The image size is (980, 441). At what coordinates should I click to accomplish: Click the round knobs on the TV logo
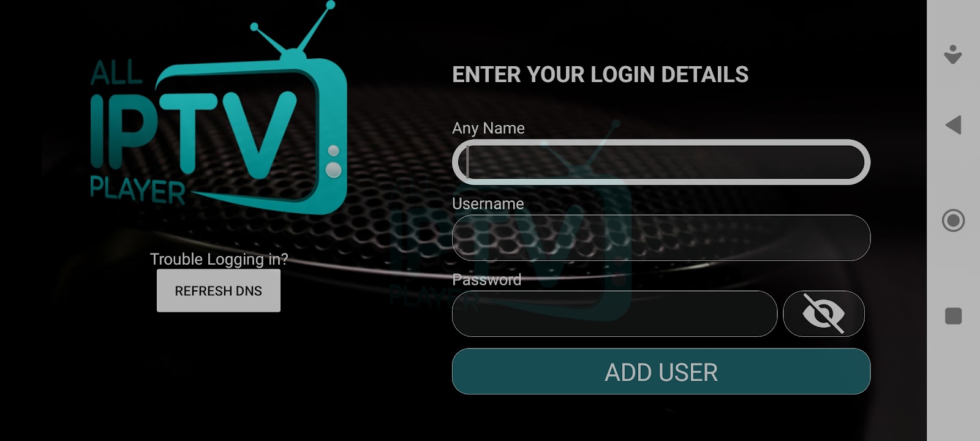pos(334,161)
